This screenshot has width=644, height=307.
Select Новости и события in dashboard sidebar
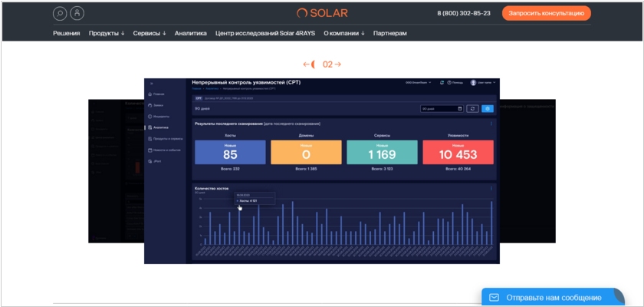click(x=164, y=150)
